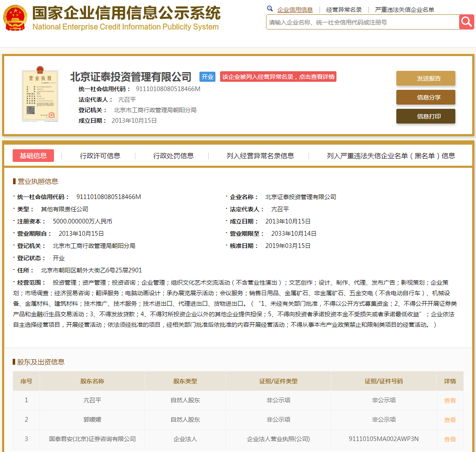Click the 信息打印 button

[x=425, y=116]
